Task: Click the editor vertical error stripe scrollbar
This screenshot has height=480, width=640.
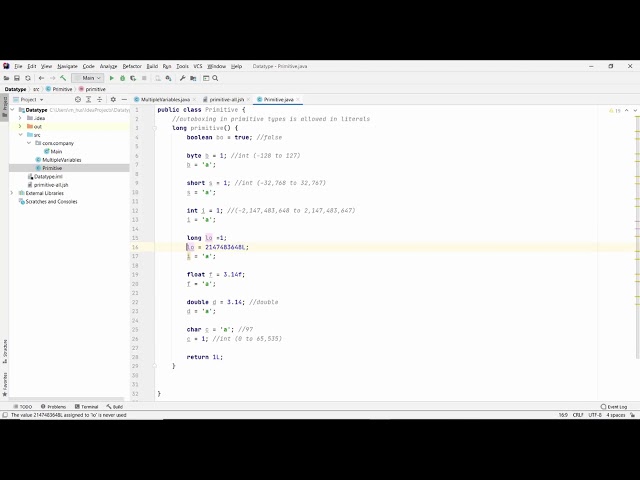Action: click(637, 237)
